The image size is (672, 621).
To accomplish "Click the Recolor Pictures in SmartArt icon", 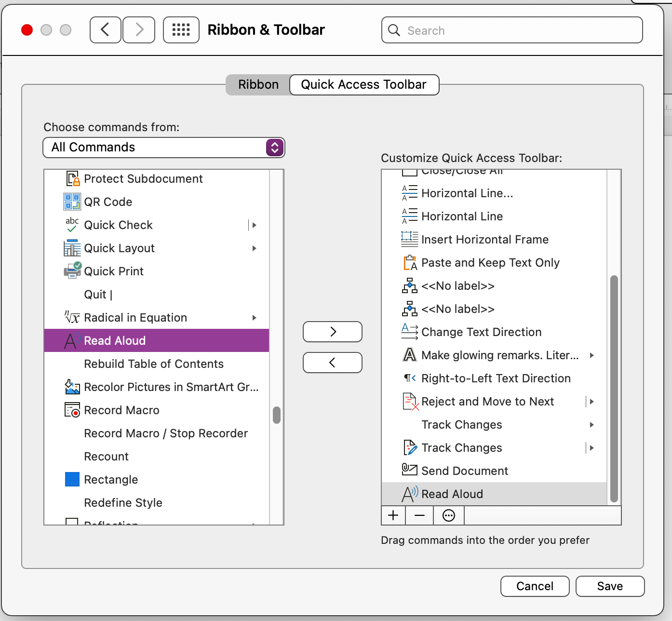I will (72, 387).
